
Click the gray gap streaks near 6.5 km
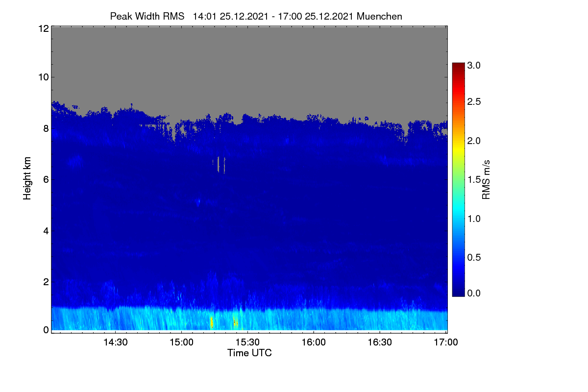(x=220, y=165)
